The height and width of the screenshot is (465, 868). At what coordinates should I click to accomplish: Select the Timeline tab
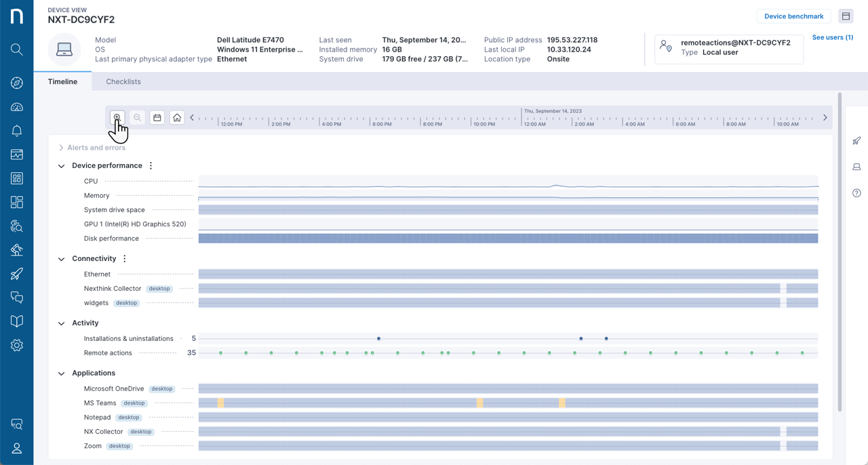click(x=62, y=81)
